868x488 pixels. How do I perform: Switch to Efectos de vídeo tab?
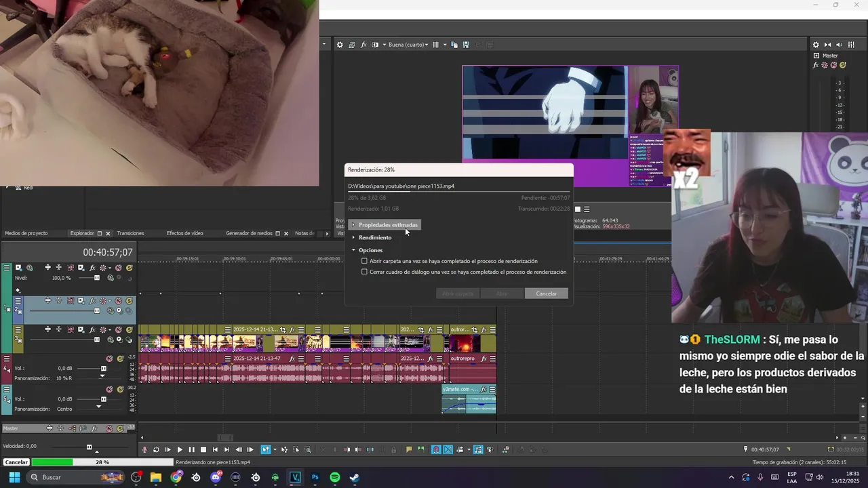pos(185,233)
